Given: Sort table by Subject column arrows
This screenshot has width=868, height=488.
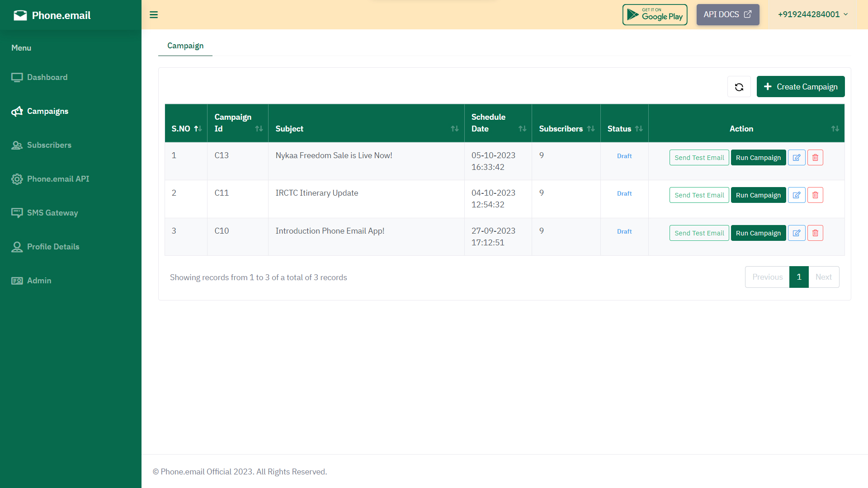Looking at the screenshot, I should [455, 129].
